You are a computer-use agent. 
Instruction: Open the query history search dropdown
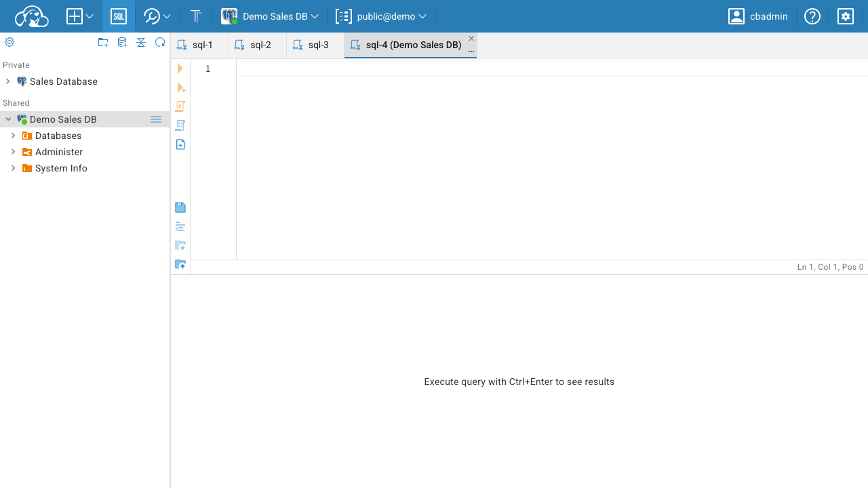tap(157, 16)
